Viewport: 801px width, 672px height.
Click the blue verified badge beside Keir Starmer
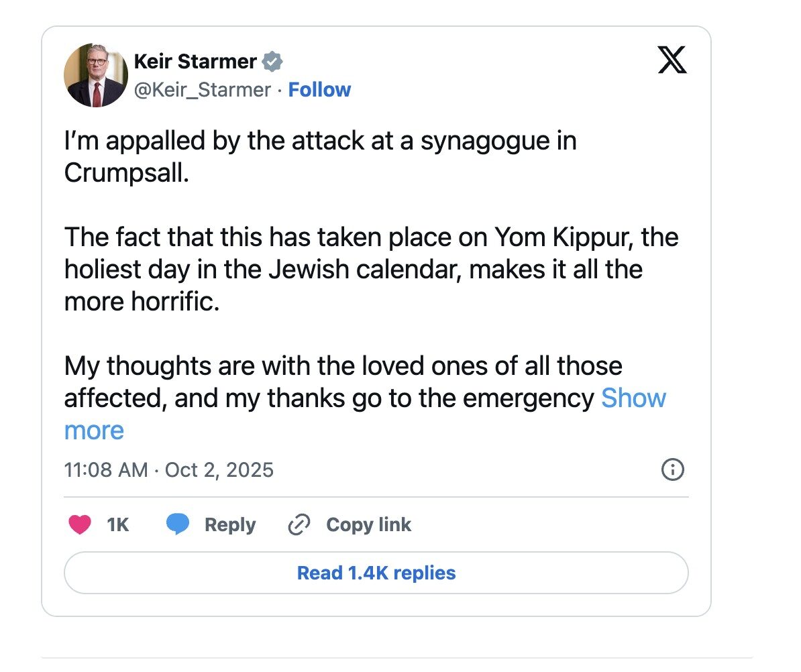pos(272,62)
